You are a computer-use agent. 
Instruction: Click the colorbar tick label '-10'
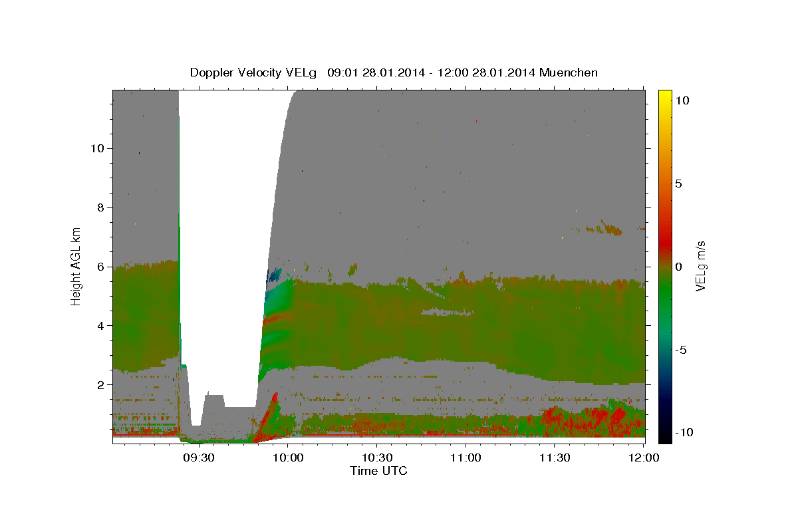(684, 433)
